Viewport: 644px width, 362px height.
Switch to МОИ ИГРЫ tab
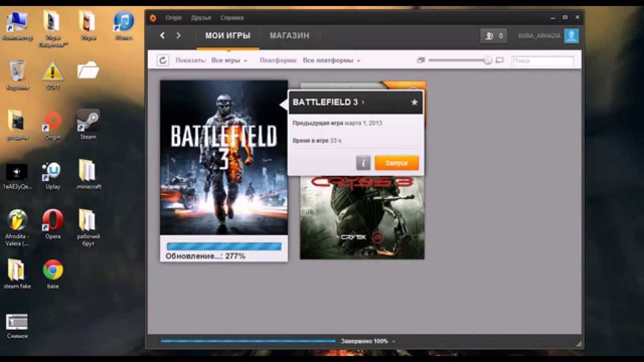(x=228, y=36)
